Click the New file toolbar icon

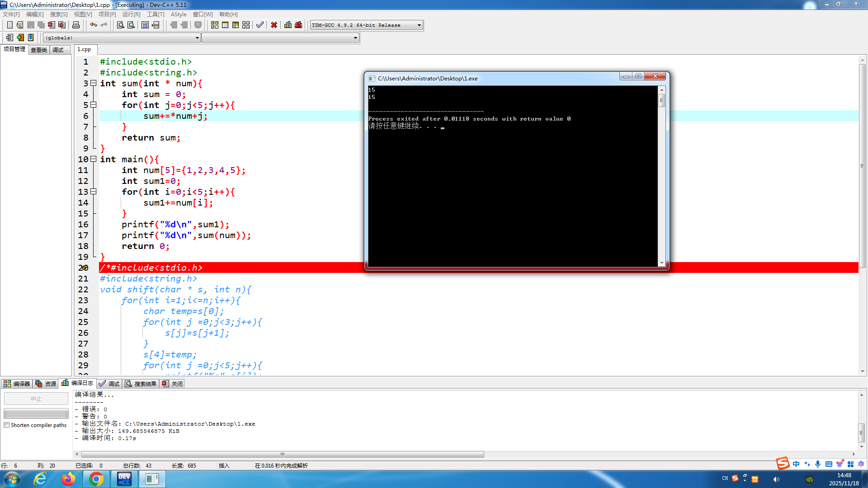tap(9, 25)
